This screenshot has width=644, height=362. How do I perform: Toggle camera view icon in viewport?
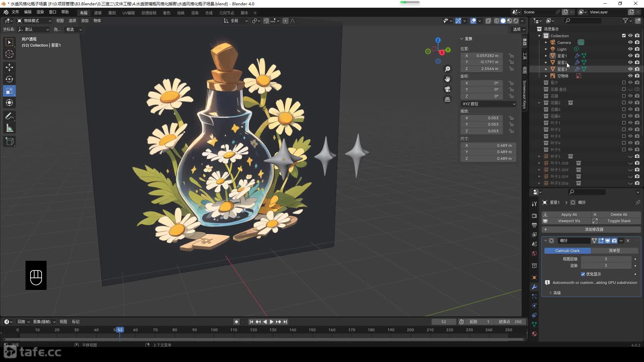coord(447,89)
